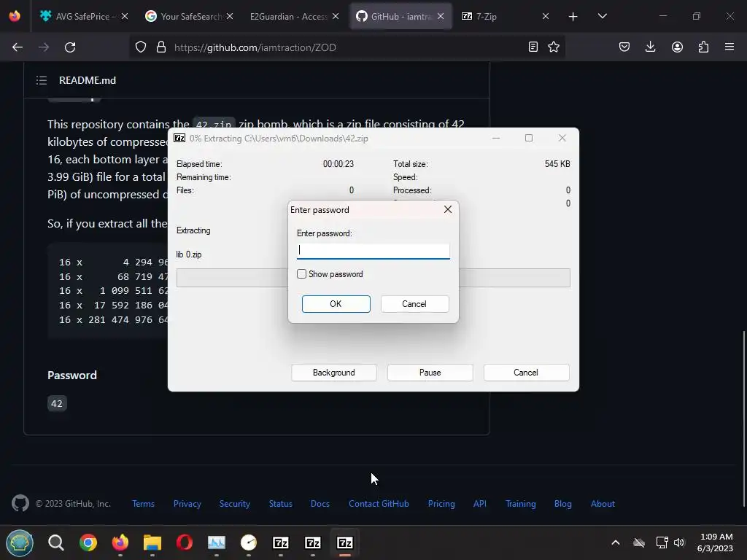Cancel the 7-Zip extraction window
The image size is (747, 560).
(526, 373)
